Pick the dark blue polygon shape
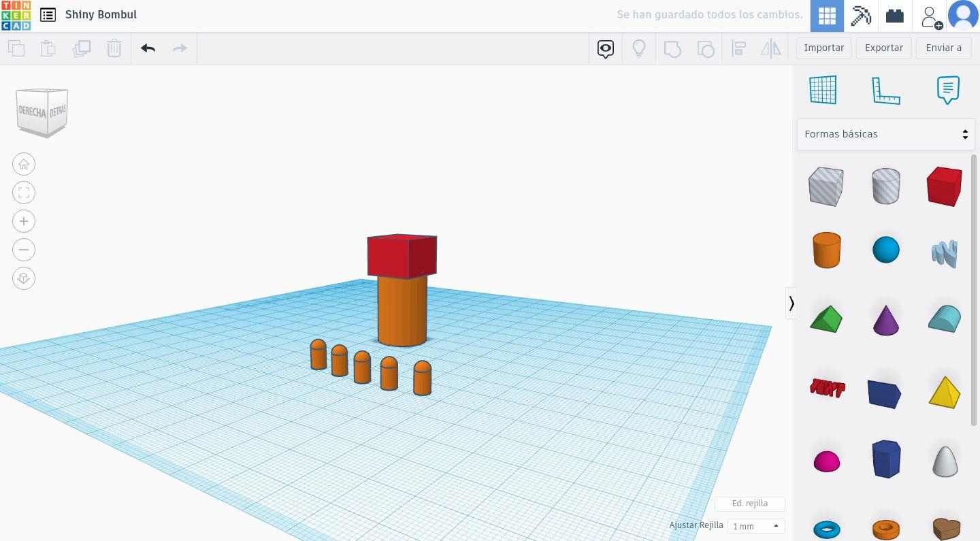 point(886,459)
